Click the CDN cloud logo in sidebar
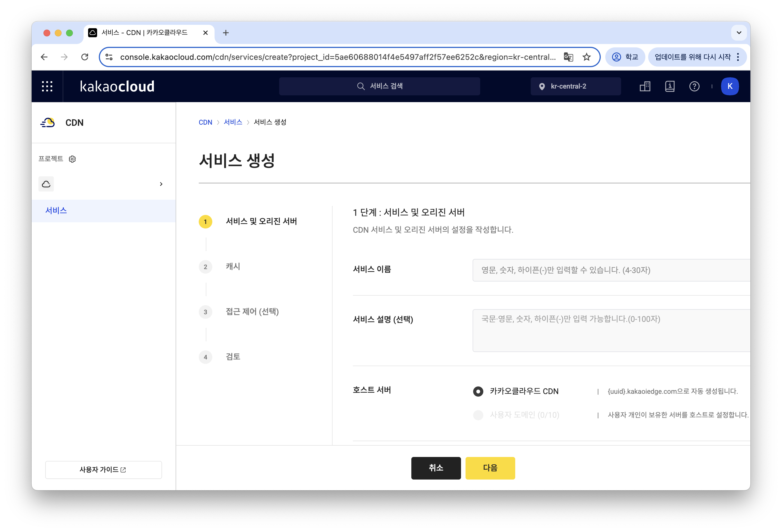The width and height of the screenshot is (782, 532). click(x=47, y=123)
